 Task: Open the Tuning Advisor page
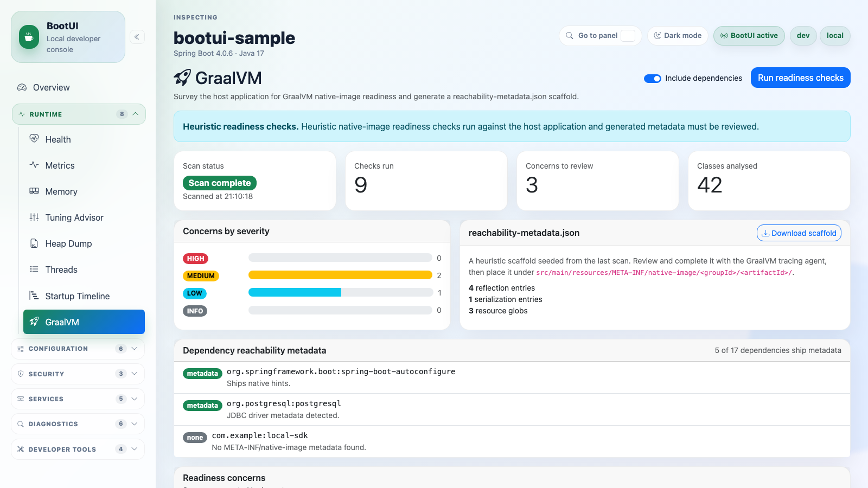(84, 217)
